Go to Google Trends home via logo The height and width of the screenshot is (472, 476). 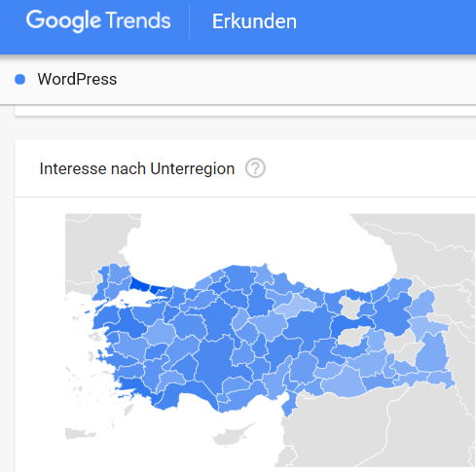coord(98,21)
